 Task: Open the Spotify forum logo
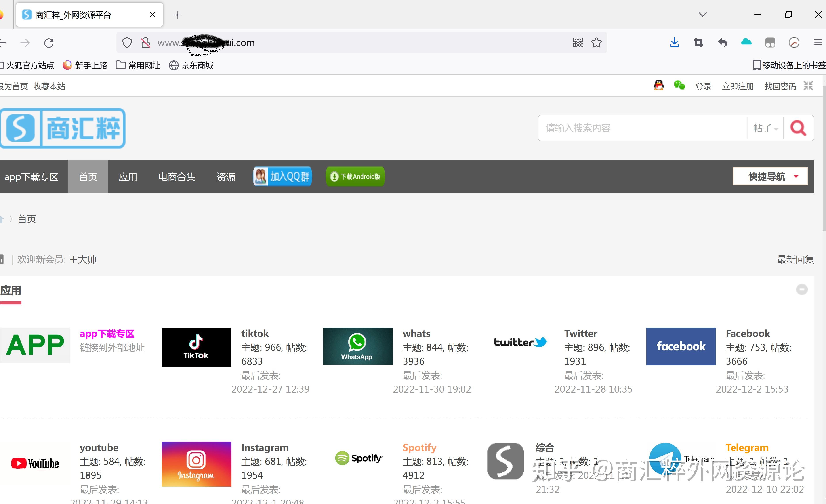coord(359,458)
